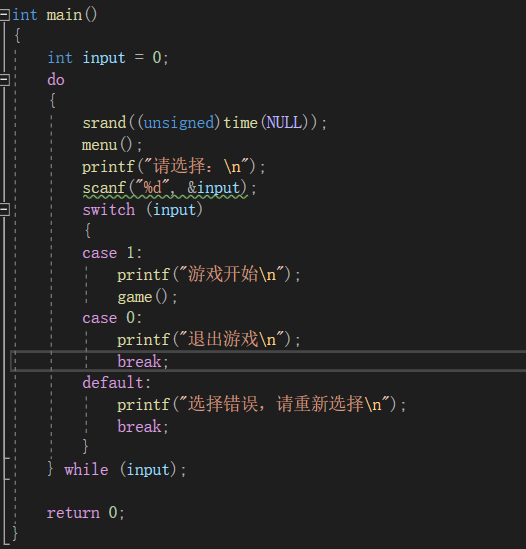Click the 'case 0:' label
526x549 pixels.
112,318
